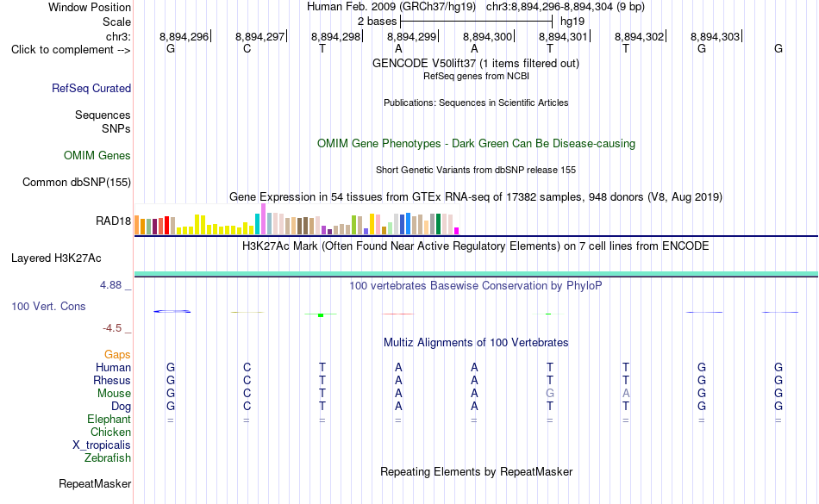
Task: Click the Common dbSNP(155) track label
Action: pos(77,182)
